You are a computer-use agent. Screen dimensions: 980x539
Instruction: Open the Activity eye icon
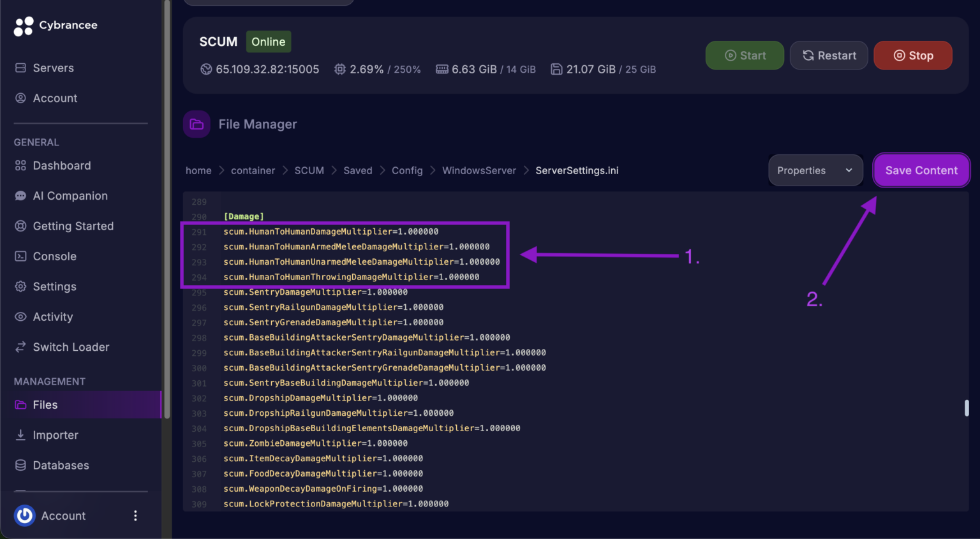coord(20,317)
